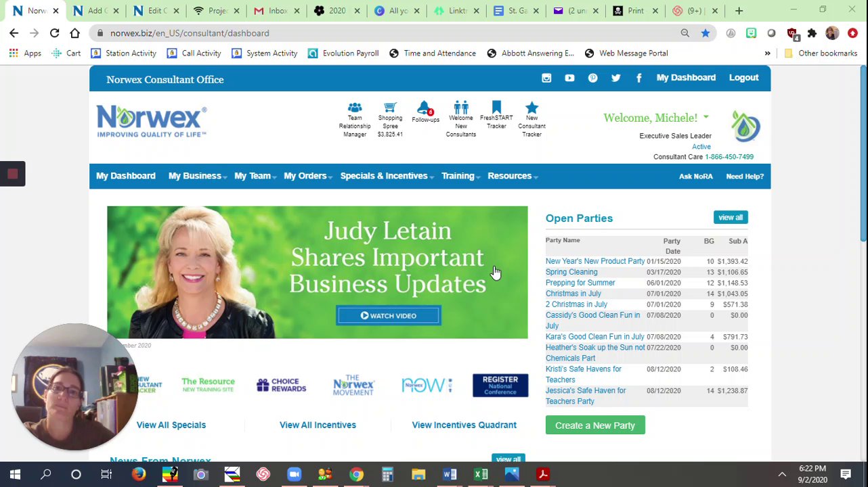Screen dimensions: 868x487
Task: Open View All Specials link
Action: [x=171, y=425]
